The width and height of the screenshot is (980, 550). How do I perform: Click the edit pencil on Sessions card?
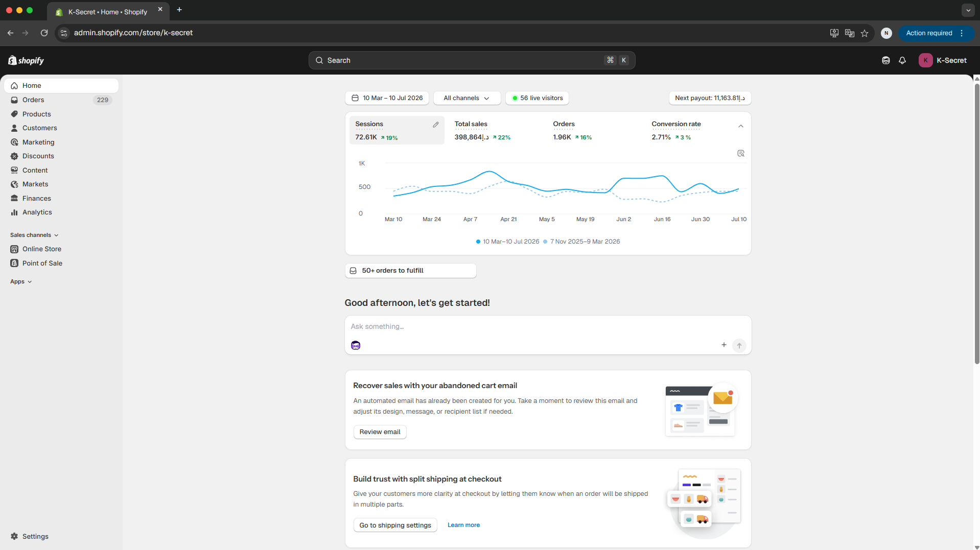[436, 125]
